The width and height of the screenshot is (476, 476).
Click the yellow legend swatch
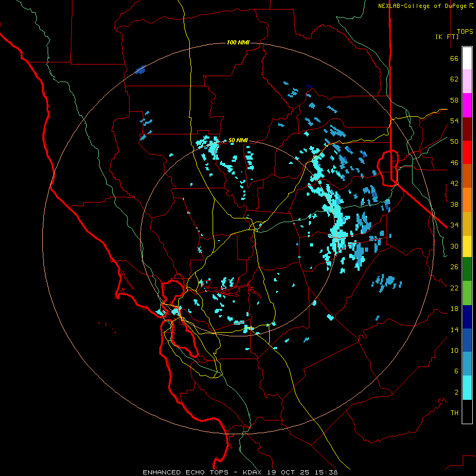(x=467, y=246)
